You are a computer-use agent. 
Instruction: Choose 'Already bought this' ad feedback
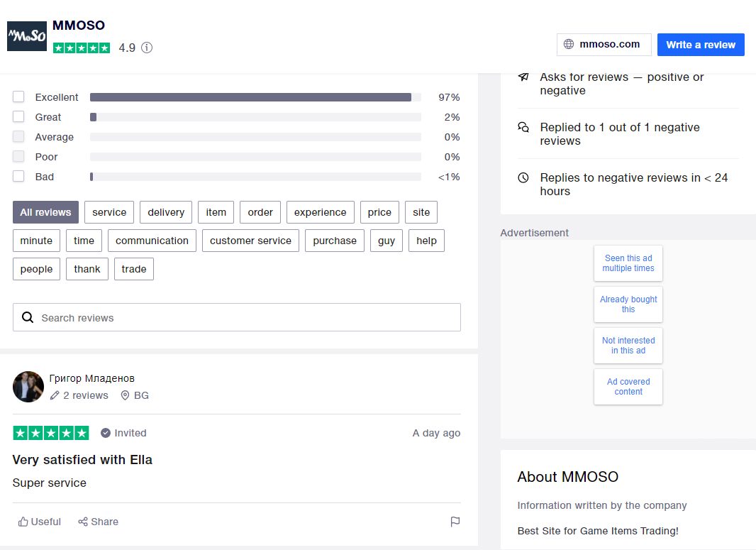pos(628,304)
